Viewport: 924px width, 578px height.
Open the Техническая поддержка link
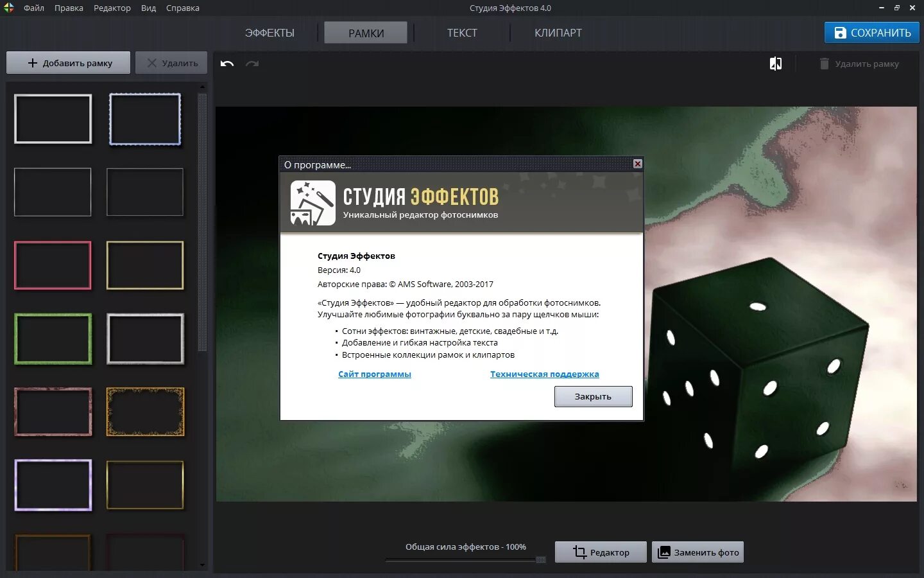(544, 374)
